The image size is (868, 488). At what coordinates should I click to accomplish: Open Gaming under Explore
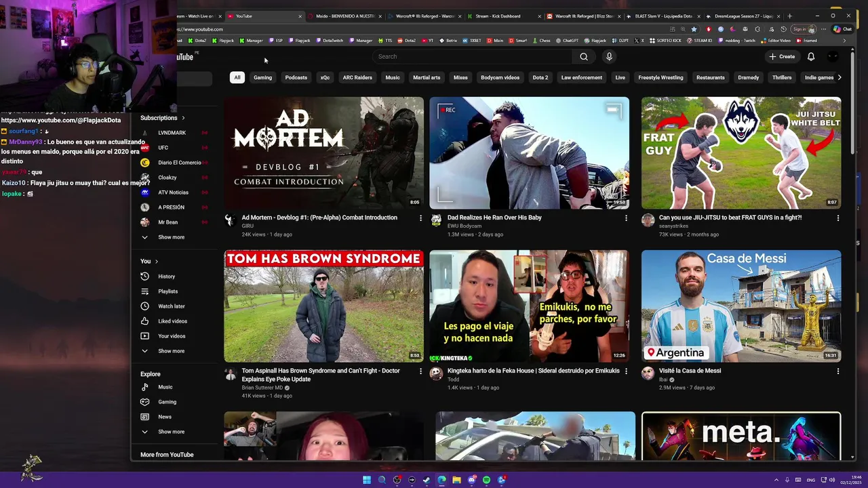pyautogui.click(x=167, y=402)
